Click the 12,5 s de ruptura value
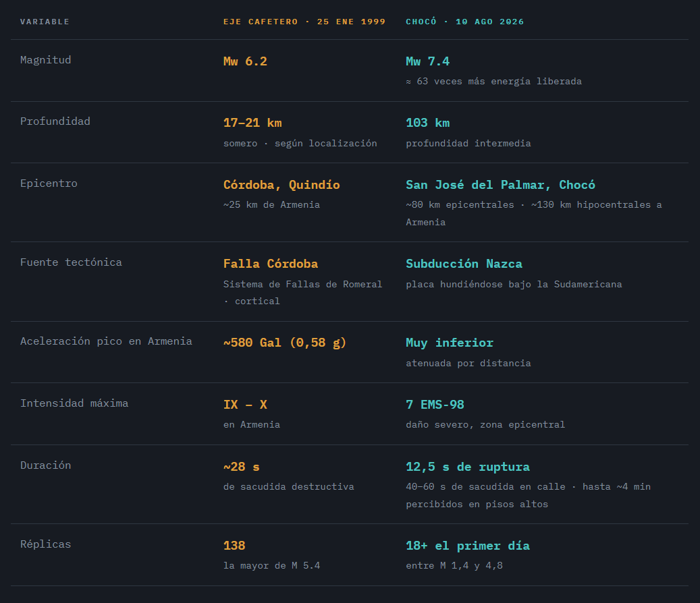700x603 pixels. pos(468,467)
